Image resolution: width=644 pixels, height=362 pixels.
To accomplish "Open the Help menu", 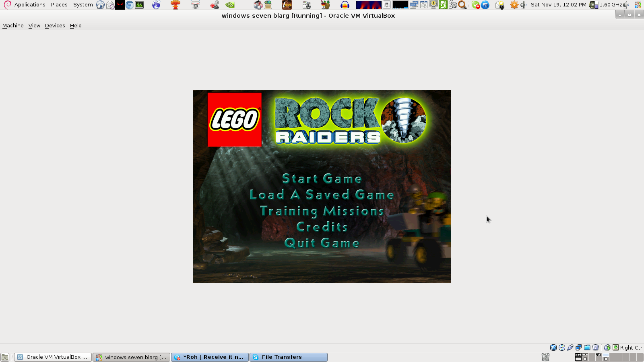I will click(76, 25).
